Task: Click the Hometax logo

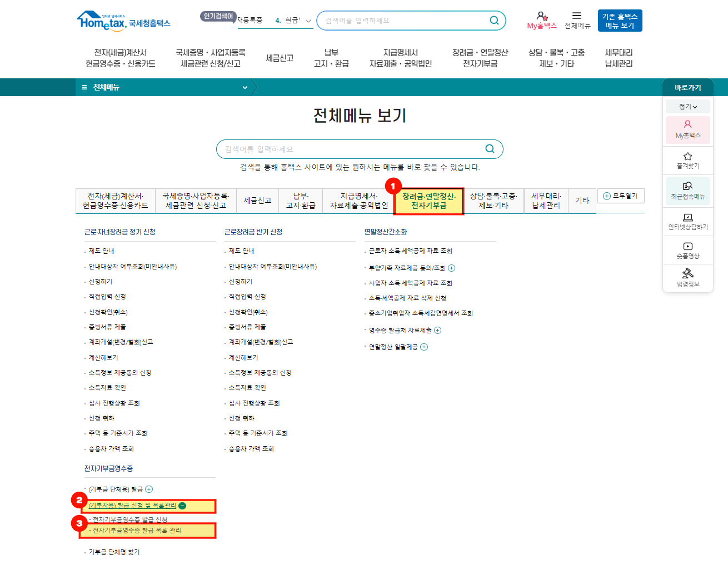Action: [x=123, y=21]
